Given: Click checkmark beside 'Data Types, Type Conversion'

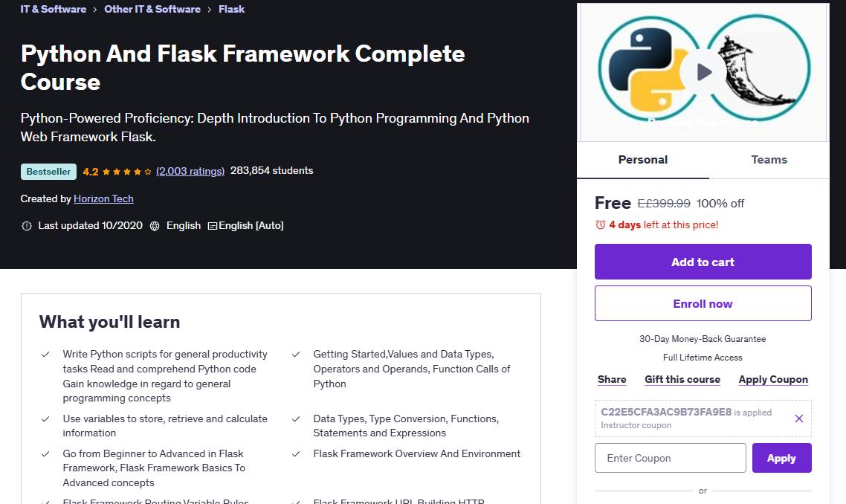Looking at the screenshot, I should tap(296, 419).
